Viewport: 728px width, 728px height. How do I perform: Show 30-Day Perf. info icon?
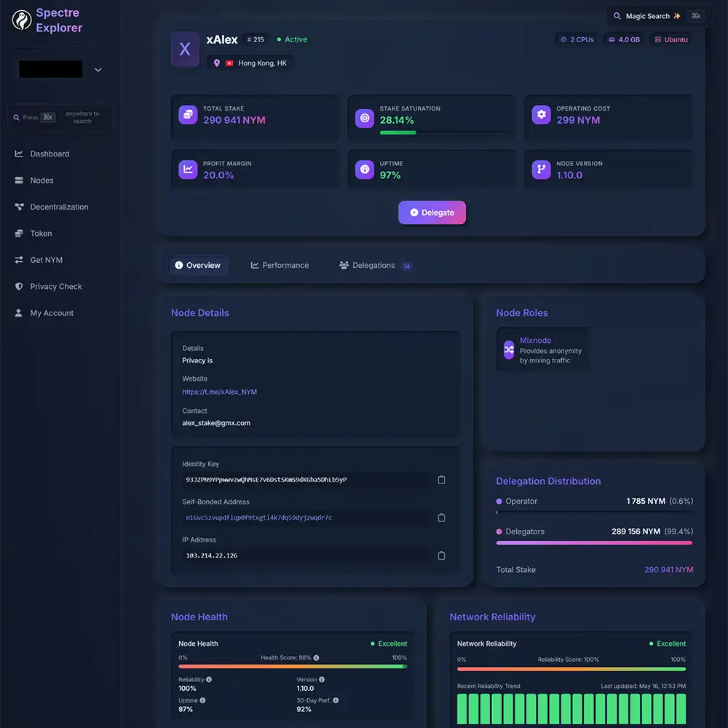[x=336, y=700]
